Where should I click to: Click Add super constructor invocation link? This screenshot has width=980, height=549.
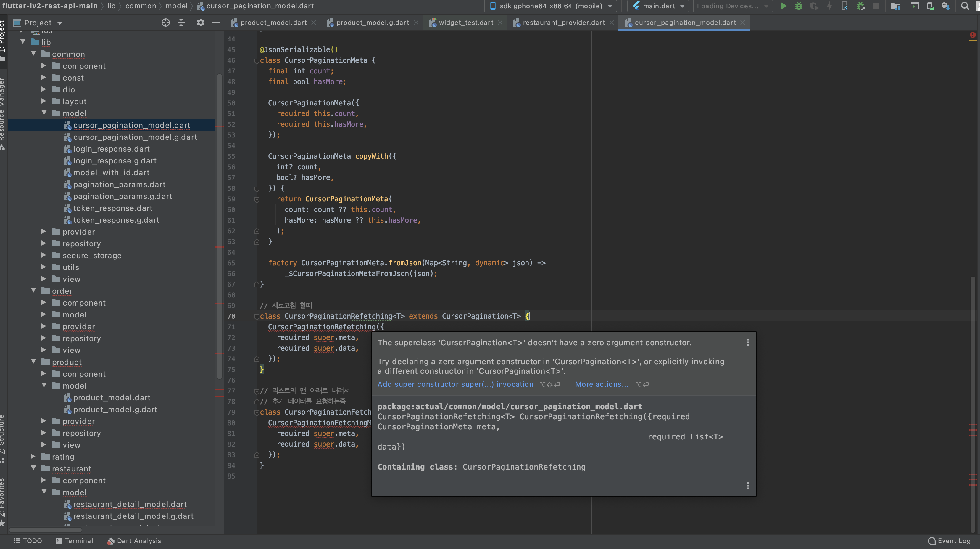(x=455, y=384)
